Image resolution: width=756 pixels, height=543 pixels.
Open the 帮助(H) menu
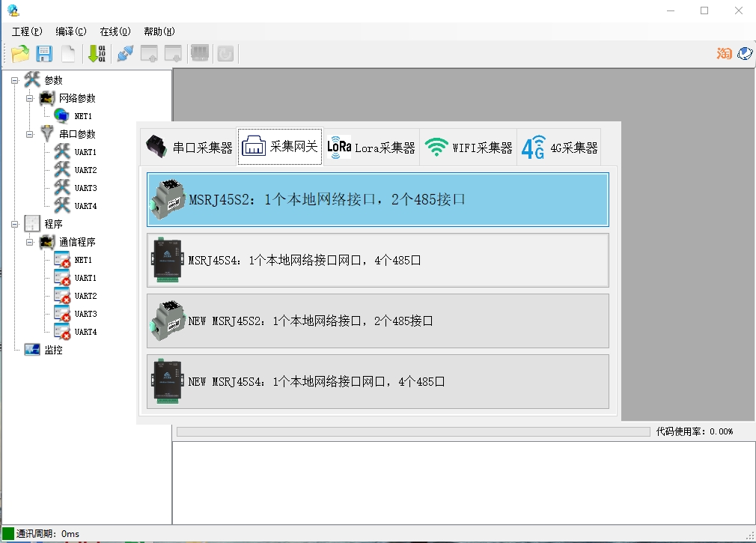click(159, 31)
